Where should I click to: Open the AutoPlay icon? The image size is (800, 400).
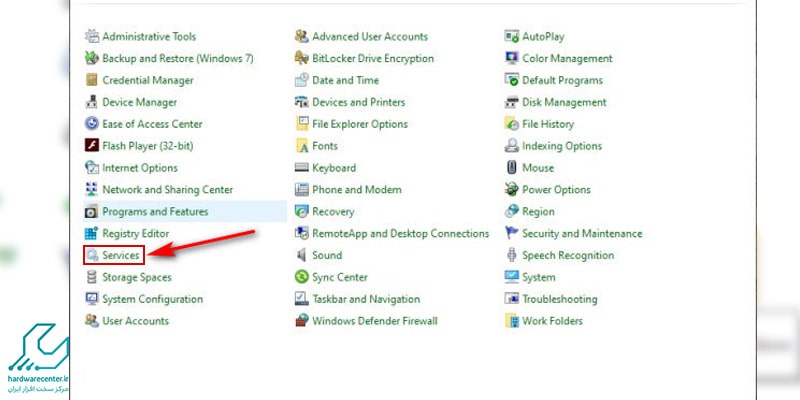click(512, 36)
